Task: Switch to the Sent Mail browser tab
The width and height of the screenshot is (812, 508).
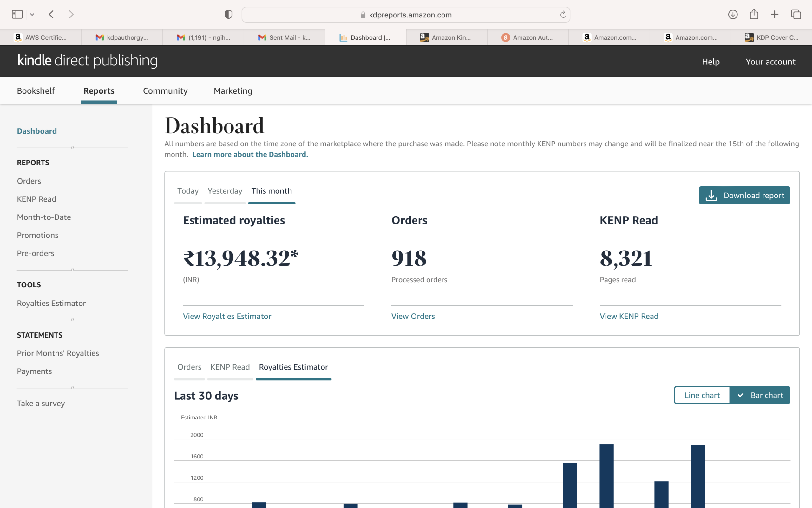Action: tap(285, 37)
